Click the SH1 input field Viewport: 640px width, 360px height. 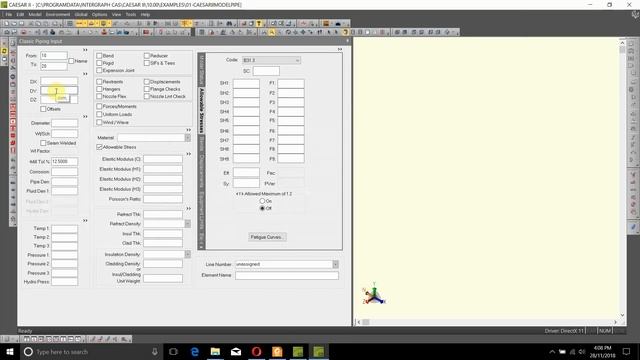(x=246, y=83)
